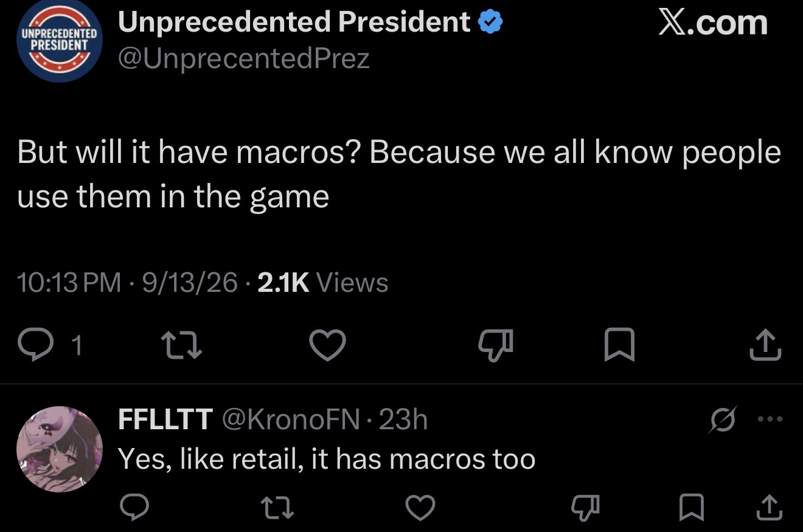Bookmark the Unprecedented President post

pyautogui.click(x=620, y=345)
